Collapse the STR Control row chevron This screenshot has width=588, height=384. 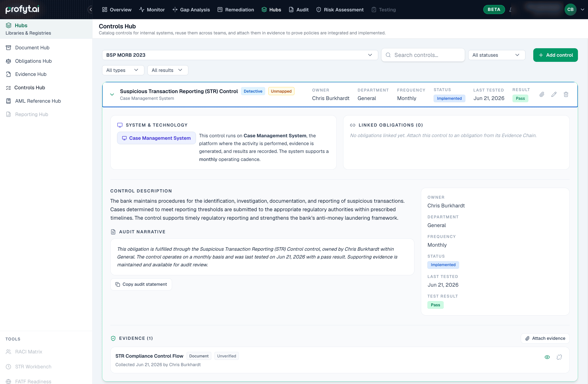point(112,94)
